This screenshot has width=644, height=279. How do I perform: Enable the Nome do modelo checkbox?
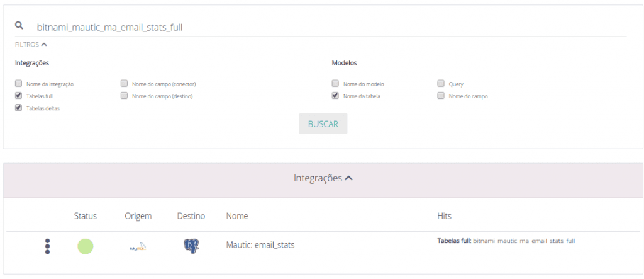335,83
